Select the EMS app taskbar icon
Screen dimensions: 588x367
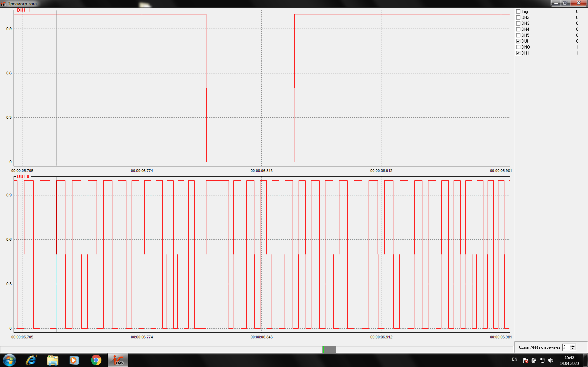118,360
